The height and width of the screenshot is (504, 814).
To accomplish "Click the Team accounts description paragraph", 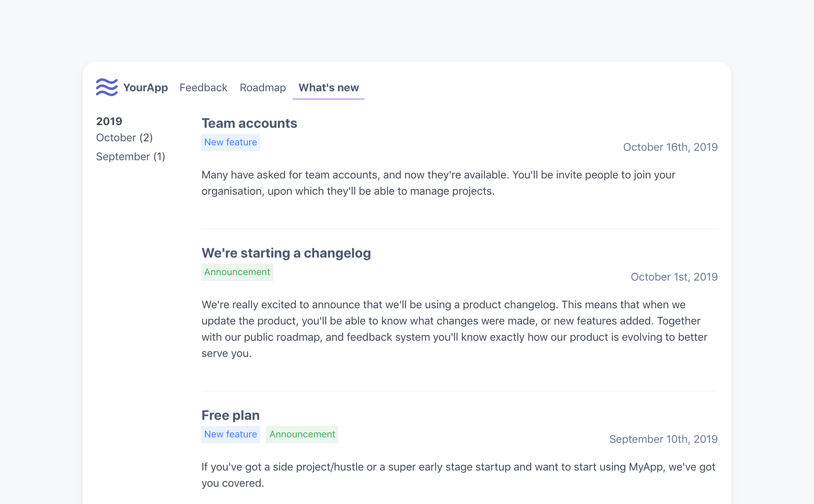I will pyautogui.click(x=438, y=183).
